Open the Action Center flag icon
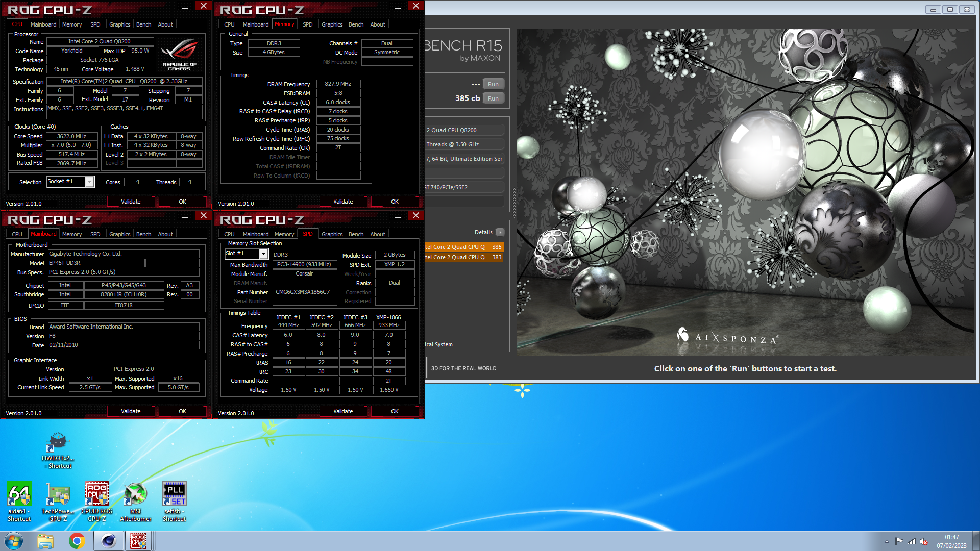Image resolution: width=980 pixels, height=551 pixels. click(x=899, y=541)
